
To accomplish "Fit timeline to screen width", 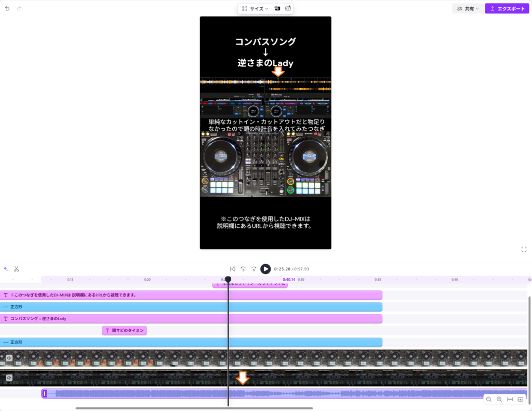I will pos(510,399).
